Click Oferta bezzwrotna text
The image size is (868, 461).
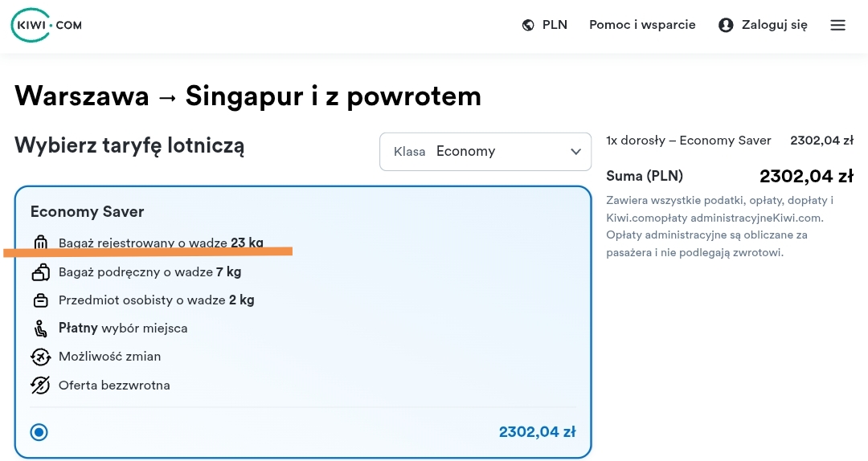tap(114, 386)
